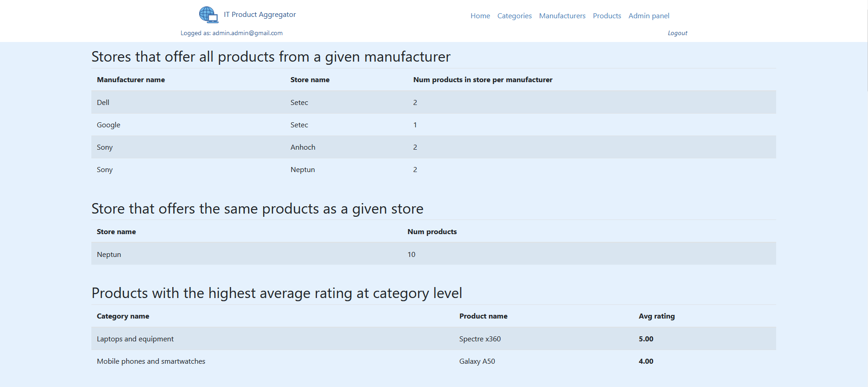868x387 pixels.
Task: Click the Spectre x360 product name
Action: pyautogui.click(x=480, y=339)
